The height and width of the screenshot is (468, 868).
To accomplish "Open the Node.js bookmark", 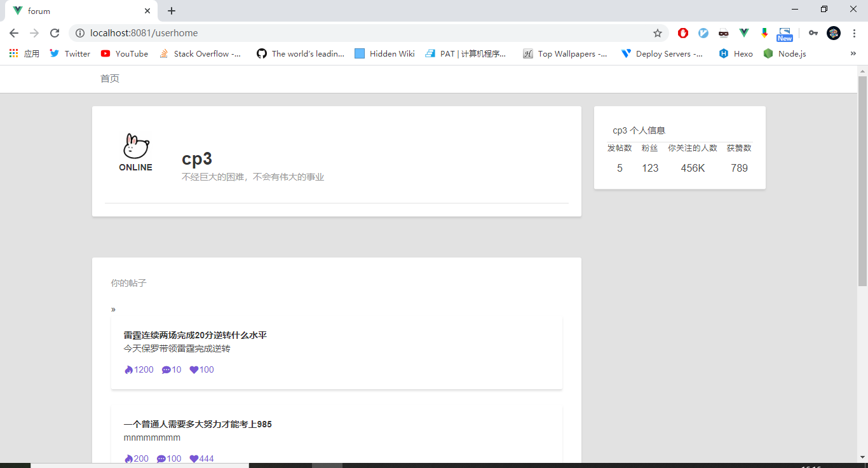I will 785,54.
